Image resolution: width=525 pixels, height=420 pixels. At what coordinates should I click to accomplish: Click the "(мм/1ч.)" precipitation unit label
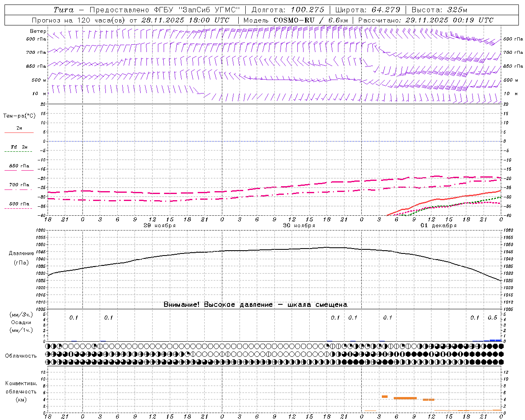point(21,330)
